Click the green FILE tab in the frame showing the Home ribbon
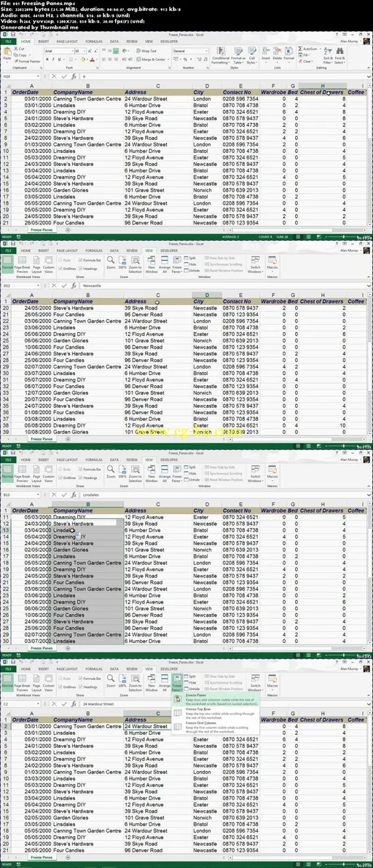 pyautogui.click(x=8, y=41)
